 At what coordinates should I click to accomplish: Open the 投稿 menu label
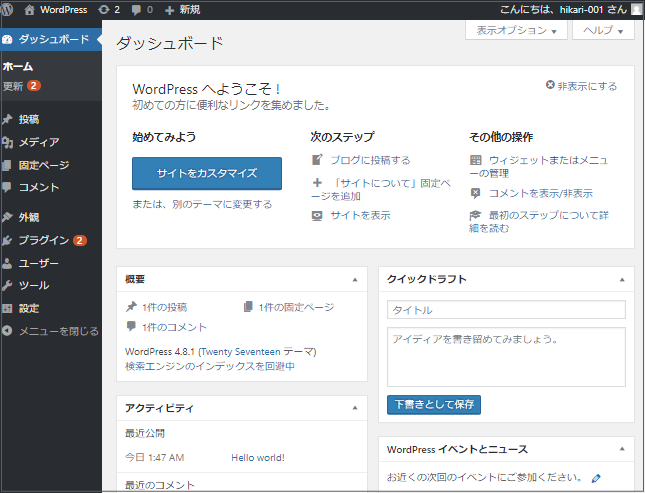[29, 120]
